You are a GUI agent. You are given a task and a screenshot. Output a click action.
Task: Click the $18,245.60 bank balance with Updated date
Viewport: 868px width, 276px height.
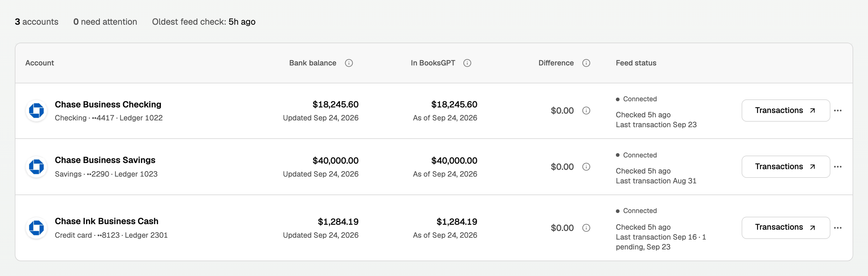click(x=321, y=111)
